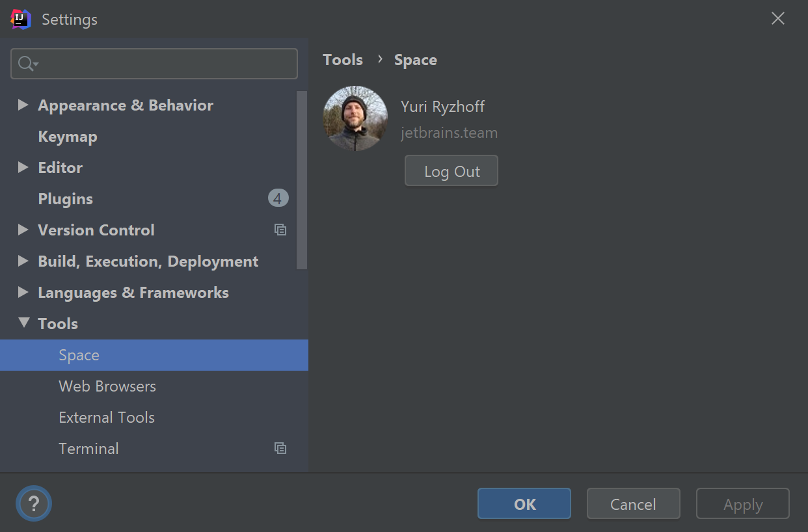
Task: Click the Cancel button
Action: pos(634,504)
